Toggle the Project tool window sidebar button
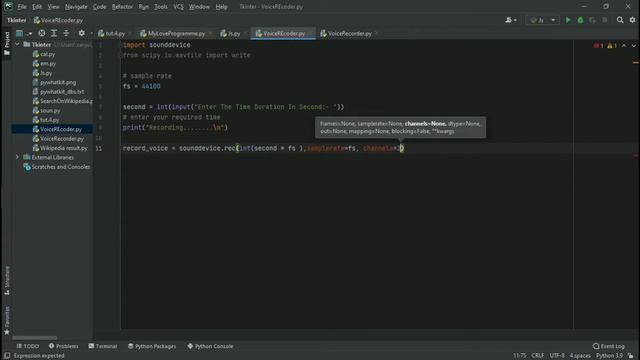 [7, 43]
